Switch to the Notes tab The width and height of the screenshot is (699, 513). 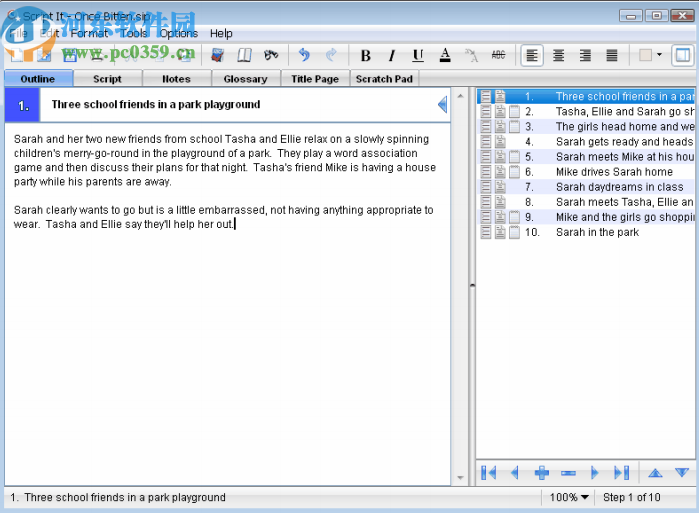pos(177,79)
